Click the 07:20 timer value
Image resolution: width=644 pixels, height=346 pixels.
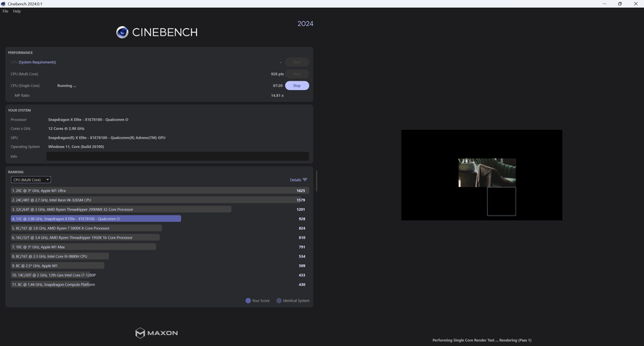277,86
